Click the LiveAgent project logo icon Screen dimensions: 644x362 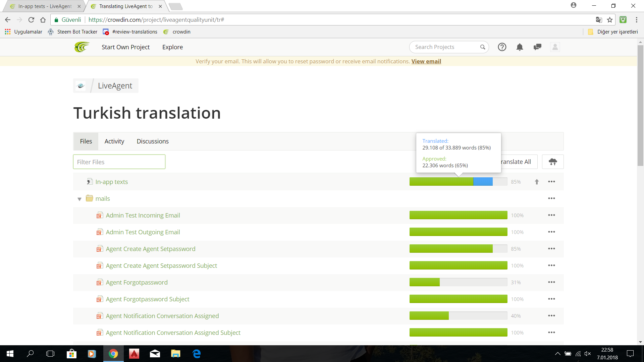(81, 86)
